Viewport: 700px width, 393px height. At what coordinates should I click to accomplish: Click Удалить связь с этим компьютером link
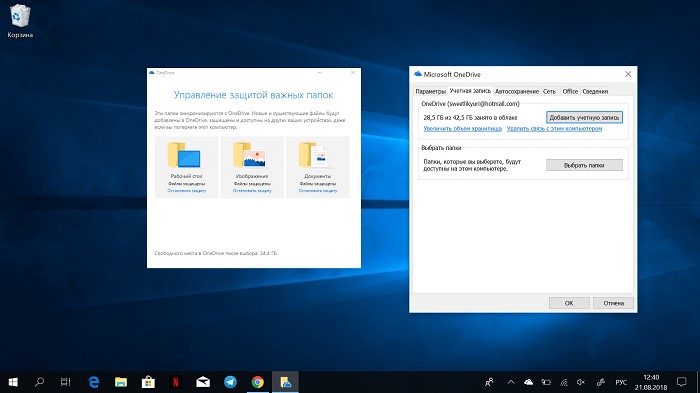coord(554,129)
